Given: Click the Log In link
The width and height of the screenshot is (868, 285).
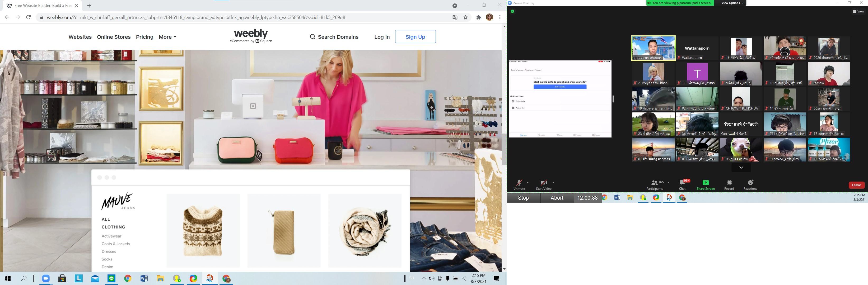Looking at the screenshot, I should 382,37.
